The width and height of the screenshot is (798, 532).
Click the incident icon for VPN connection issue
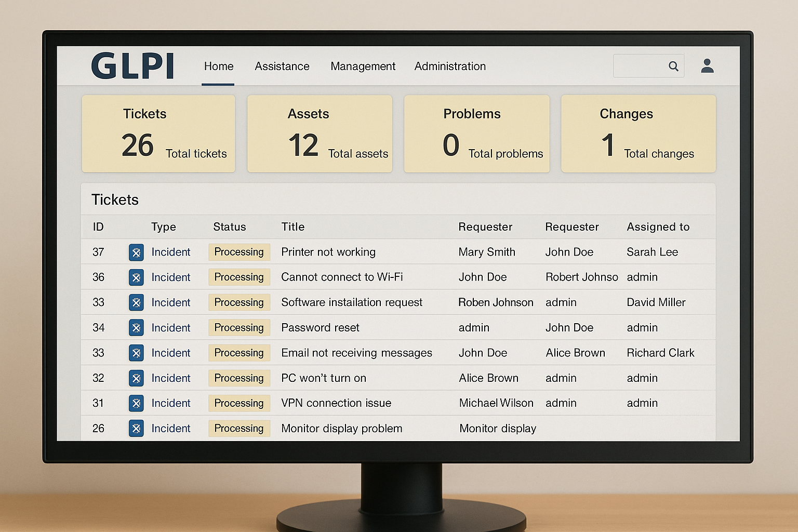tap(136, 403)
